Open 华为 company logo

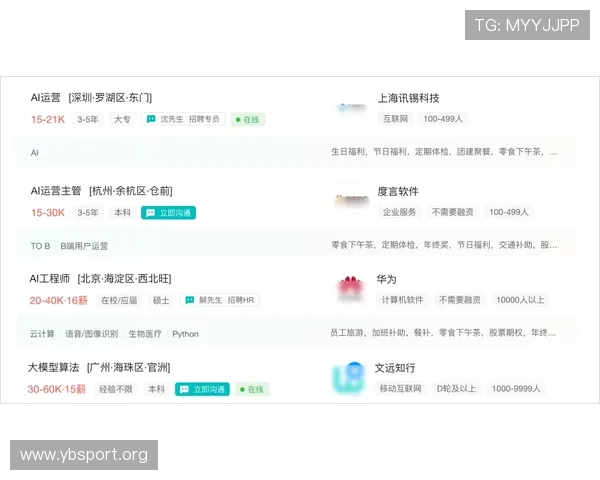[351, 288]
